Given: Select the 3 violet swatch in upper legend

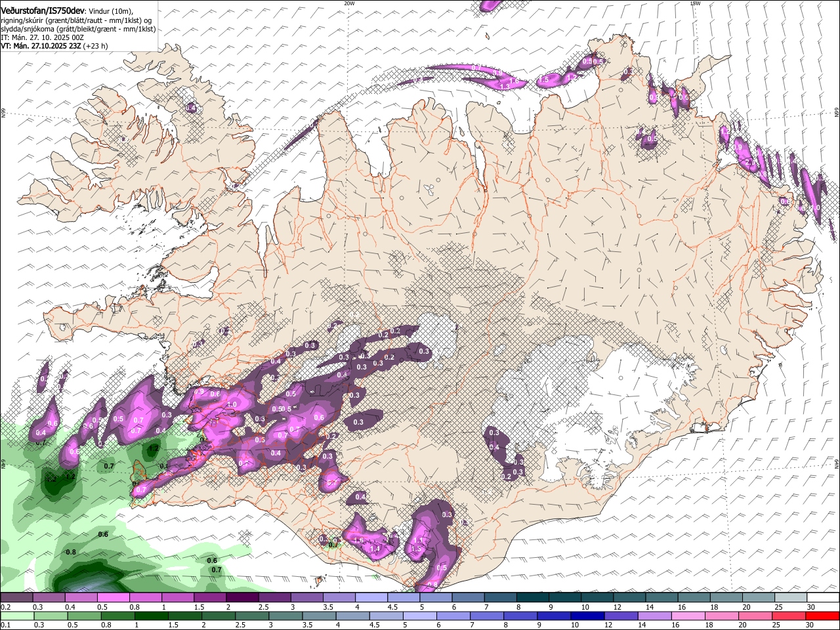Looking at the screenshot, I should click(x=306, y=598).
